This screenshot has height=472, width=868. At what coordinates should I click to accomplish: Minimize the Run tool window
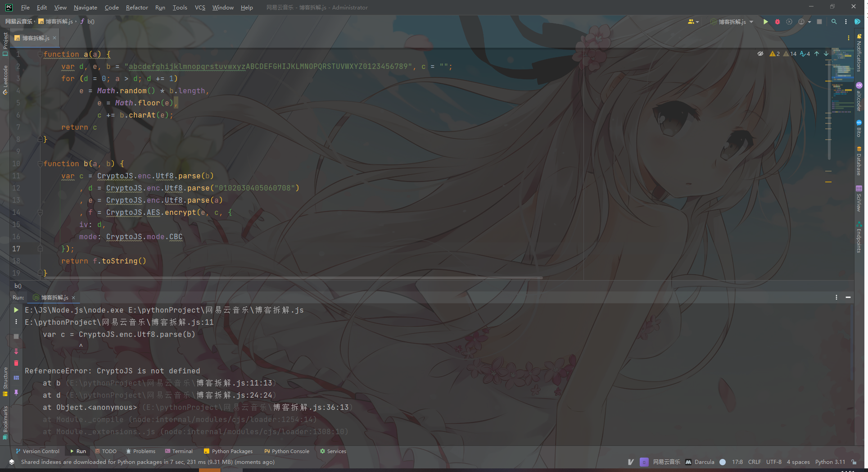[x=848, y=297]
